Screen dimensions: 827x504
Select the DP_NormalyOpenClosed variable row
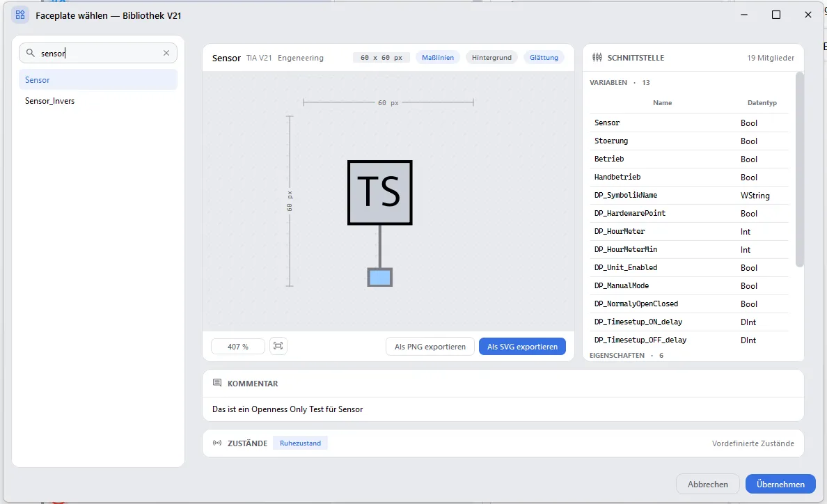(688, 304)
